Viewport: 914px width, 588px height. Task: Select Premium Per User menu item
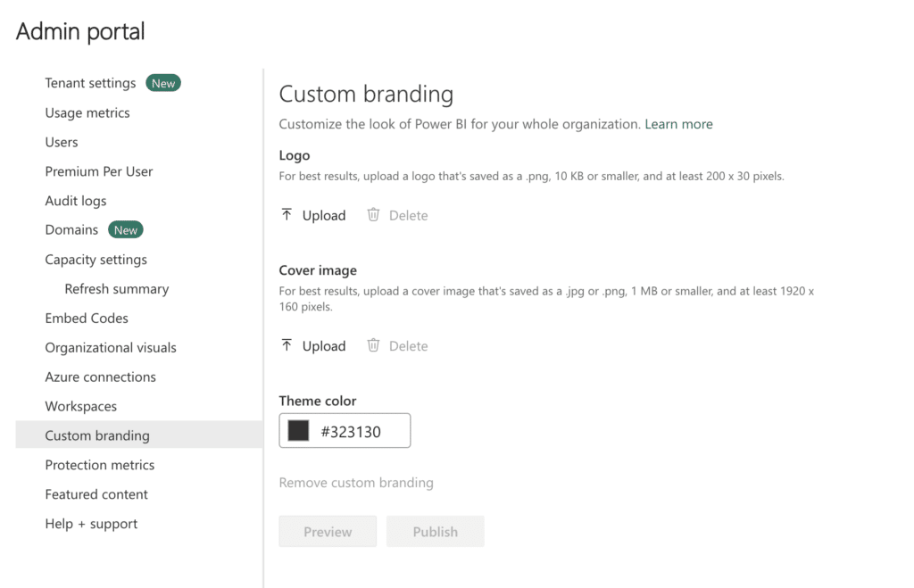[x=98, y=171]
